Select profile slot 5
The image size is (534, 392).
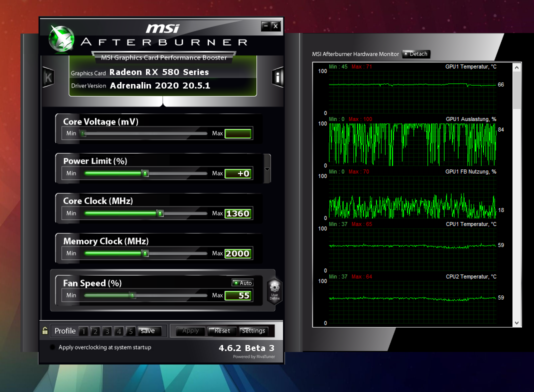(131, 331)
